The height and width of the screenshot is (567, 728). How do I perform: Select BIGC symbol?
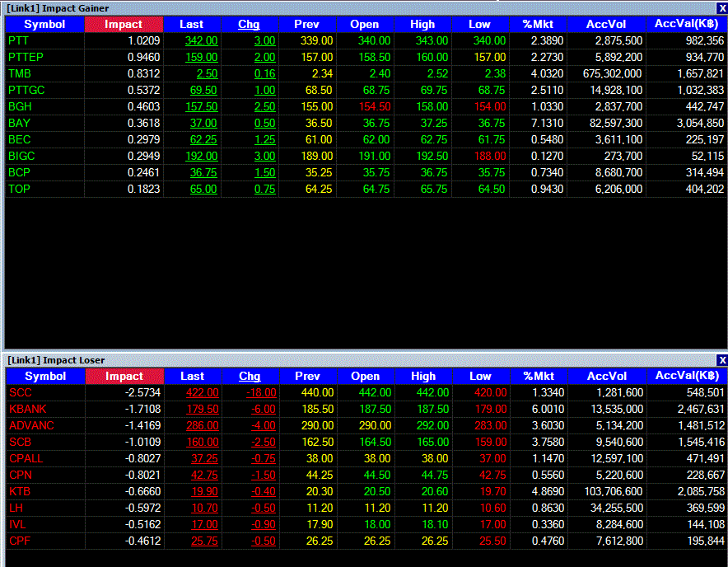[x=21, y=156]
